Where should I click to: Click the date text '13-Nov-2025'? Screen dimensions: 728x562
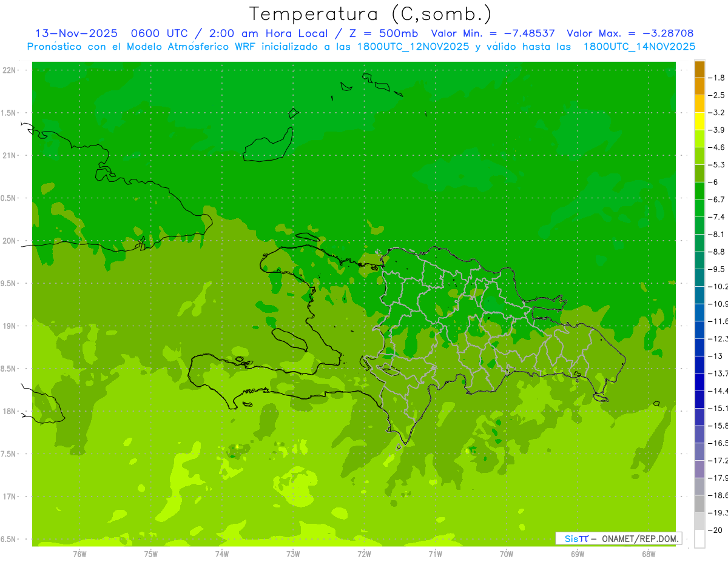tap(76, 33)
